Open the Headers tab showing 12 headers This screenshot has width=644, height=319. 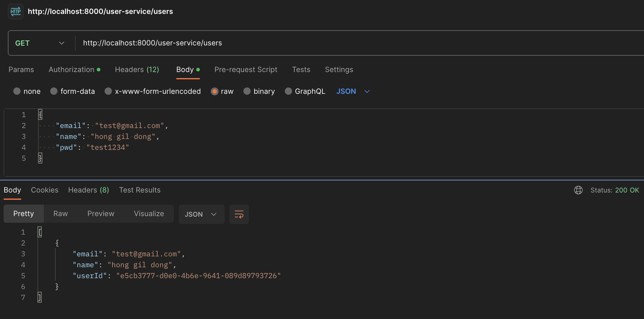click(137, 69)
